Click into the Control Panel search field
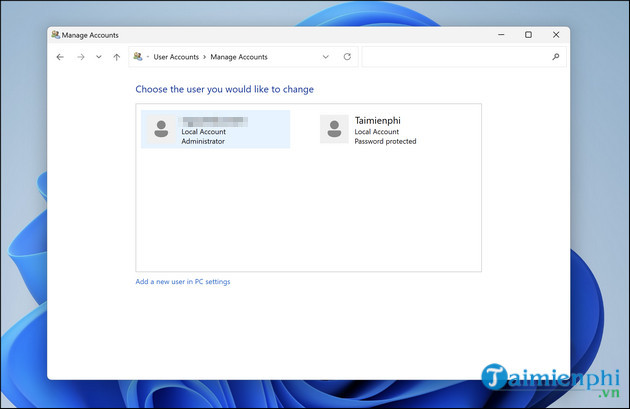 (x=464, y=57)
